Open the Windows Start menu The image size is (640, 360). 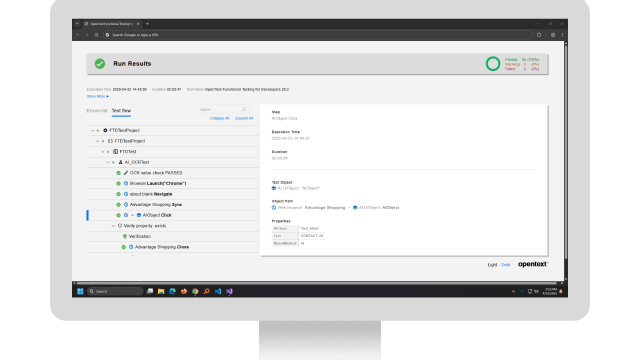tap(80, 291)
